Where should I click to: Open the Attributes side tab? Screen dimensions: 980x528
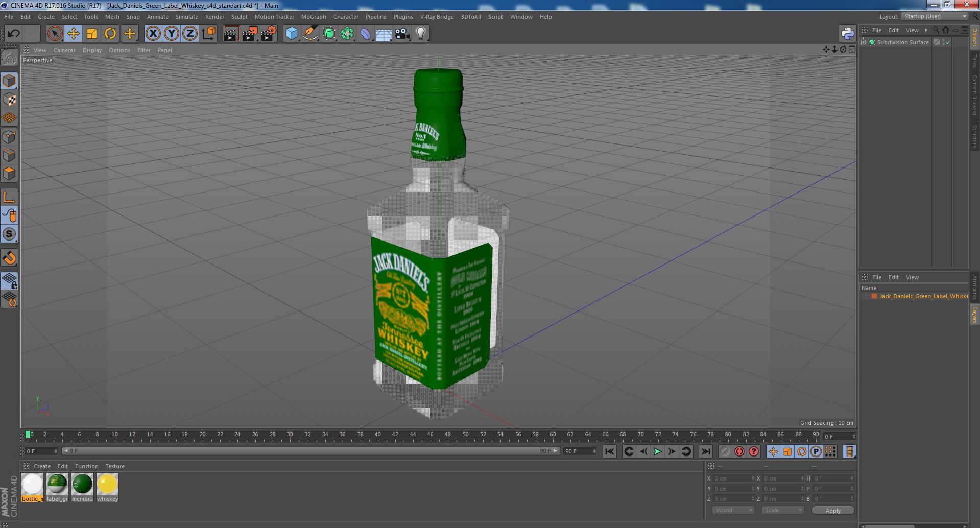974,289
